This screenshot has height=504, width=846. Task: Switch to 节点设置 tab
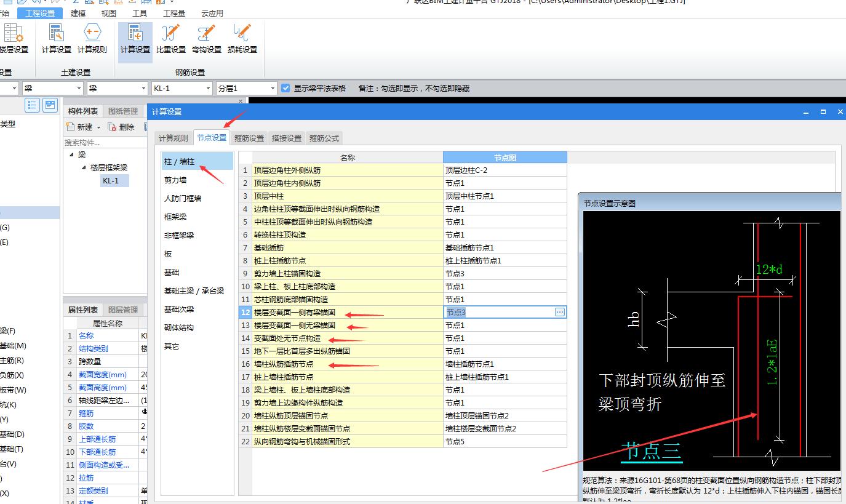(x=212, y=137)
